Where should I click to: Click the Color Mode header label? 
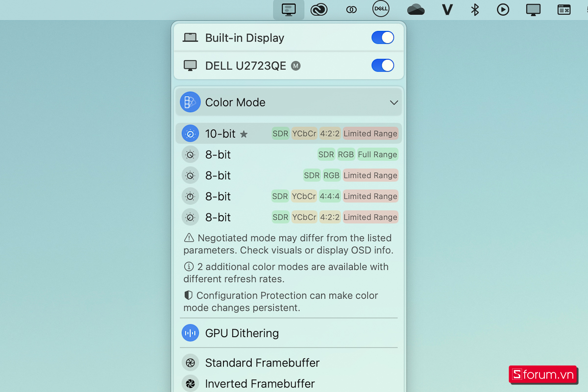[x=235, y=102]
